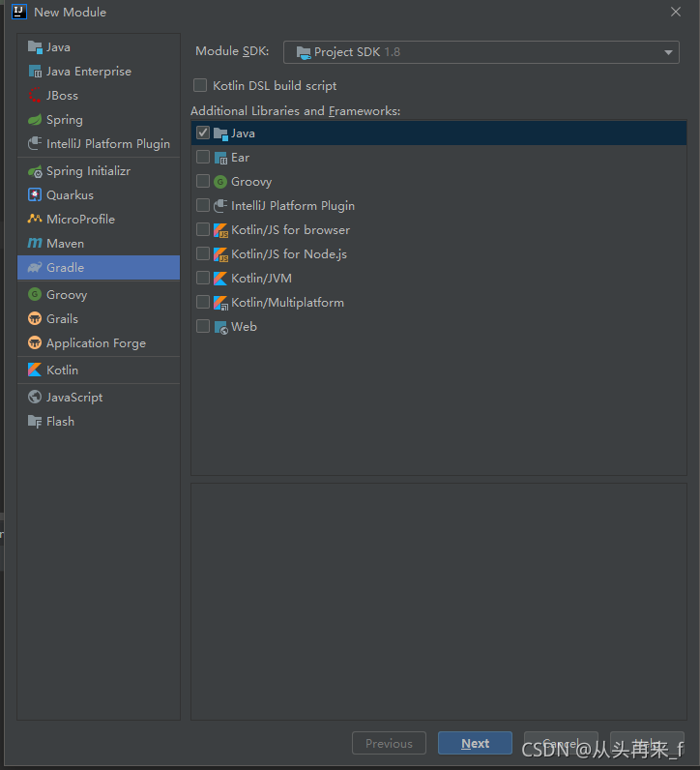Click the Next button
700x770 pixels.
pyautogui.click(x=475, y=744)
